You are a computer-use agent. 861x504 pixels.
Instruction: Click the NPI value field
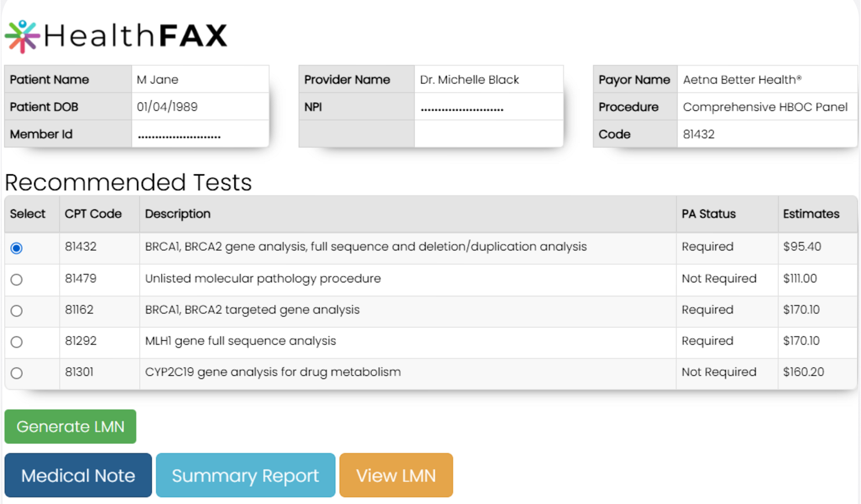pos(462,107)
